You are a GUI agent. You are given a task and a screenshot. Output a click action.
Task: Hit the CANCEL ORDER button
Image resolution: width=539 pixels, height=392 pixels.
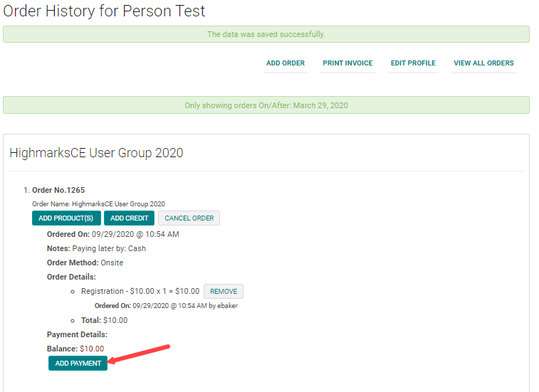(x=189, y=218)
